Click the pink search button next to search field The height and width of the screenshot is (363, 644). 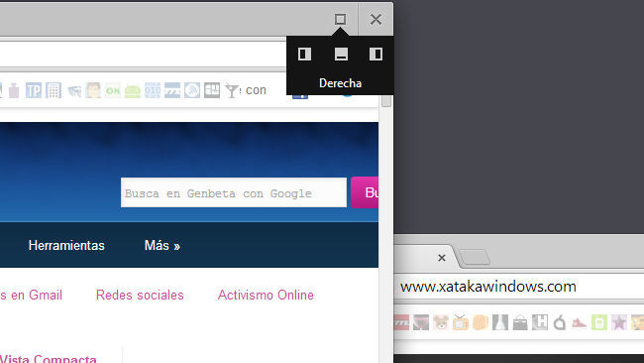(x=365, y=192)
